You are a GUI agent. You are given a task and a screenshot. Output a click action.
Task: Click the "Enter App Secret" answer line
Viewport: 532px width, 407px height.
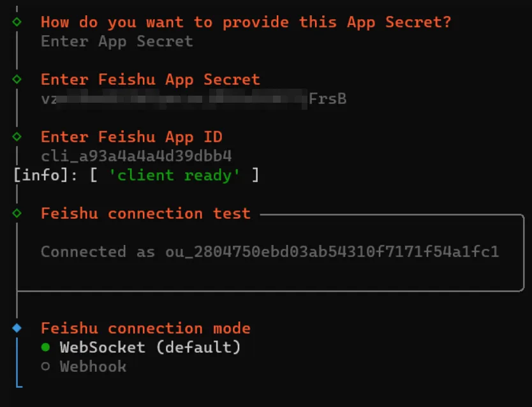click(x=117, y=41)
